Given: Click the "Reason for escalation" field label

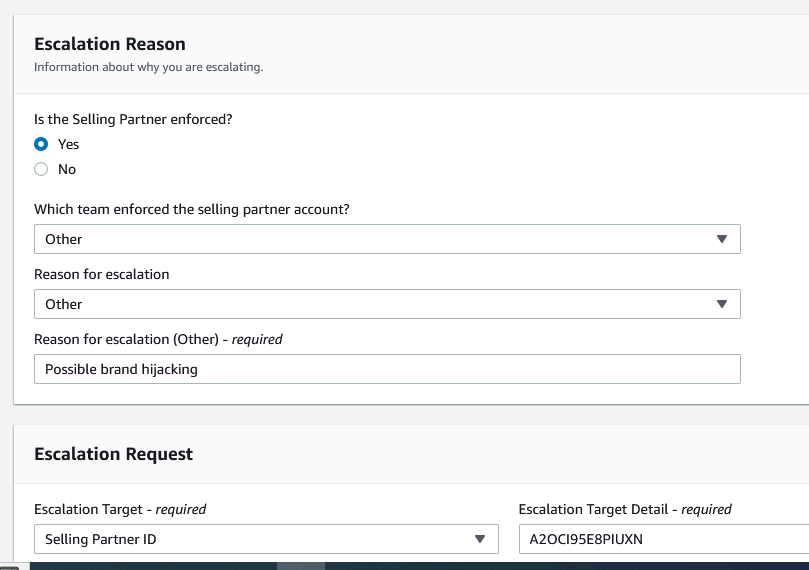Looking at the screenshot, I should click(102, 274).
